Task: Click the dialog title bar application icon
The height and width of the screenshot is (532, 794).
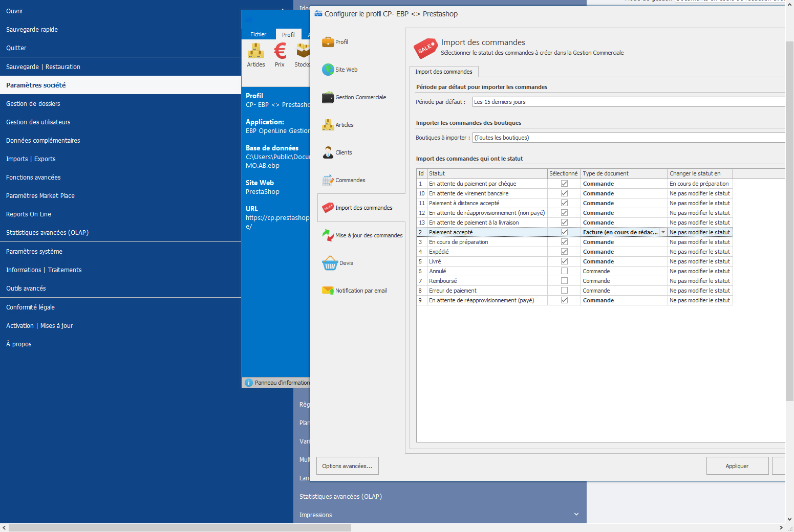Action: [318, 13]
